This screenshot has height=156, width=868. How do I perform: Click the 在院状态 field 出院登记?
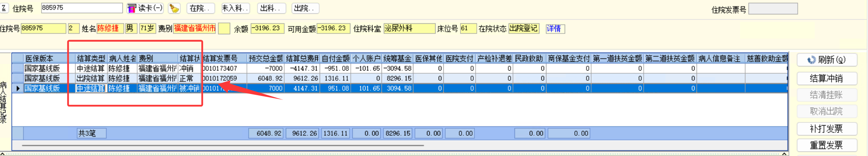click(523, 28)
